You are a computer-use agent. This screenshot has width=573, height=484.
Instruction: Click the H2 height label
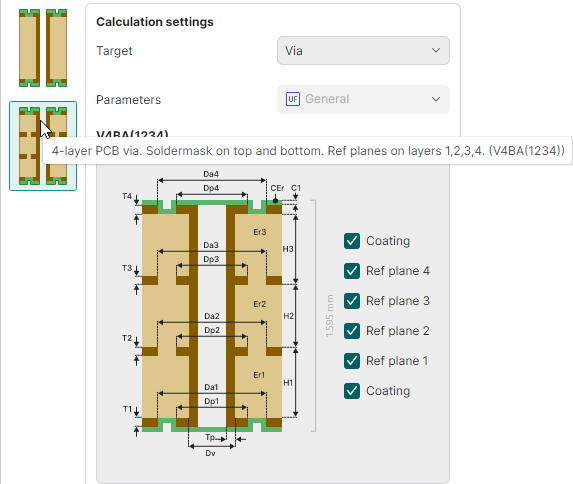coord(288,316)
